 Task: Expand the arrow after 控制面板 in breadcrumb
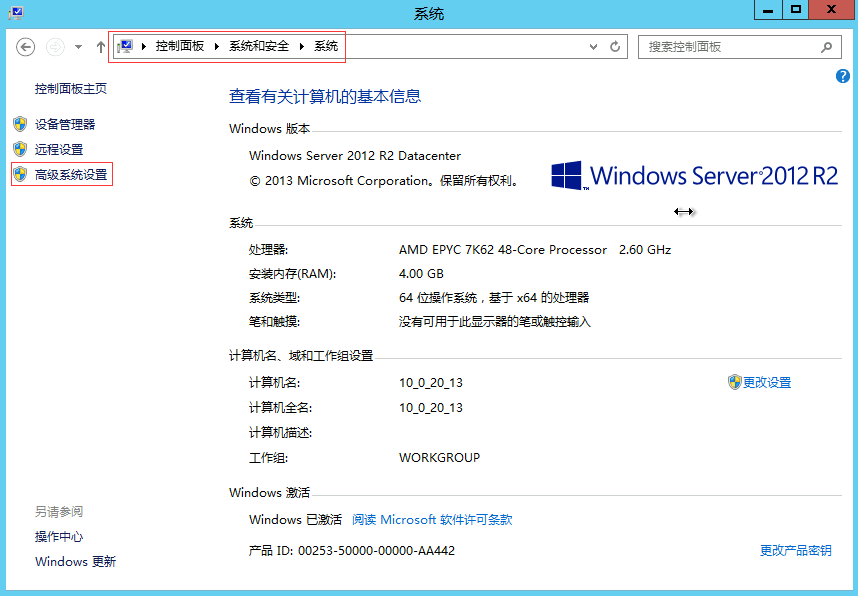pyautogui.click(x=217, y=47)
